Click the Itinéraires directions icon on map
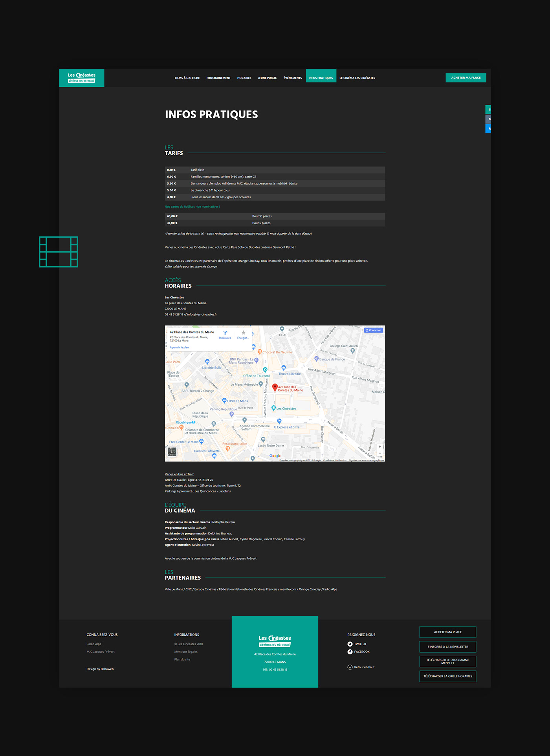This screenshot has width=550, height=756. pyautogui.click(x=225, y=333)
